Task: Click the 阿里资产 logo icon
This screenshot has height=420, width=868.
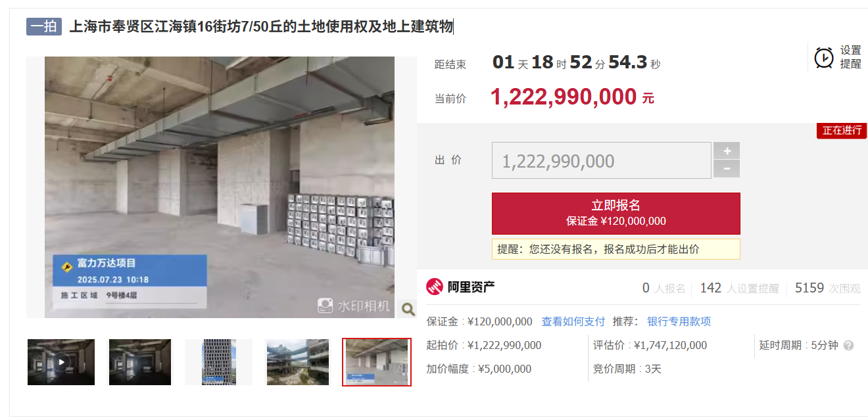Action: (x=435, y=287)
